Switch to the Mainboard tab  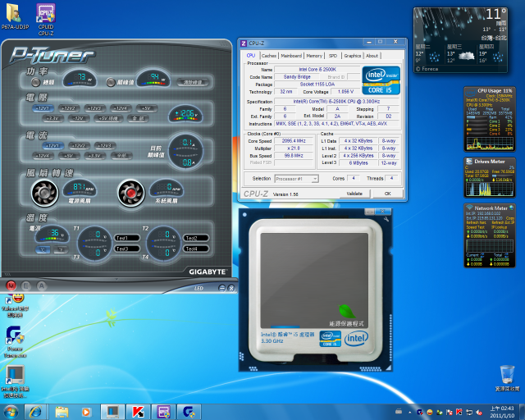pyautogui.click(x=292, y=56)
